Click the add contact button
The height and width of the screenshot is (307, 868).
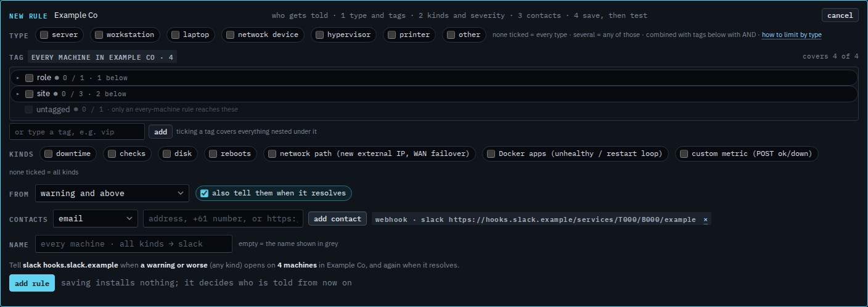337,219
